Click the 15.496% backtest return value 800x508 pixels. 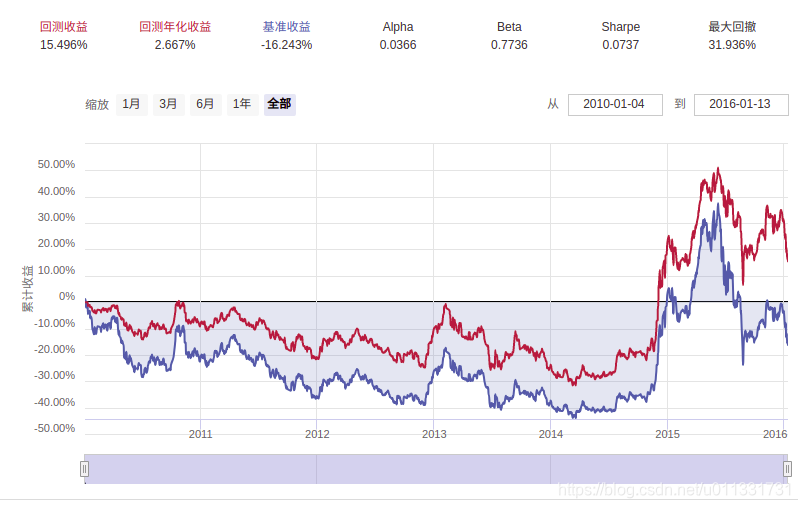(64, 45)
